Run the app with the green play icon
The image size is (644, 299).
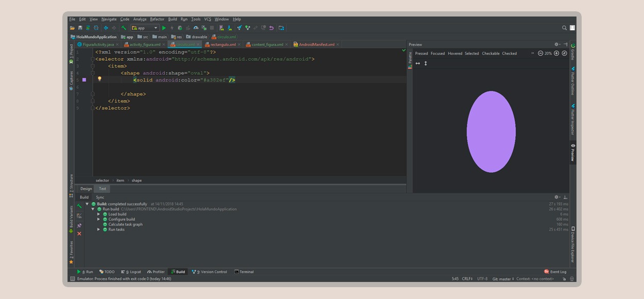click(164, 28)
